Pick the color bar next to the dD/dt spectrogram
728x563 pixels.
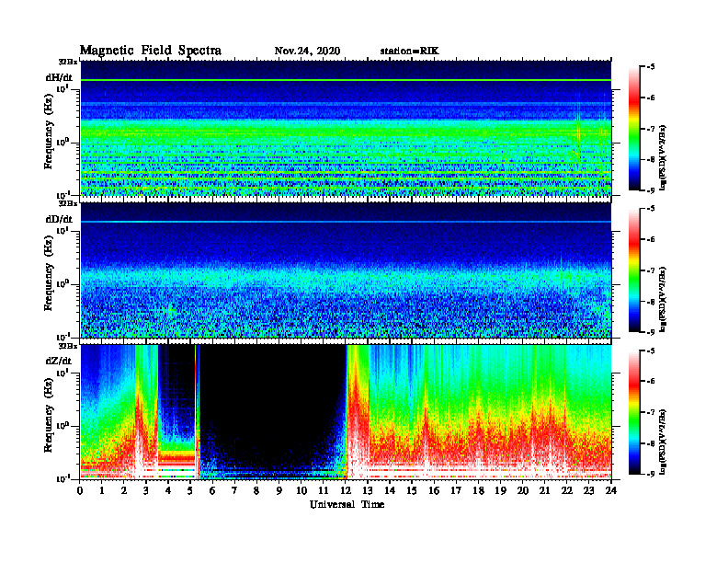click(634, 270)
